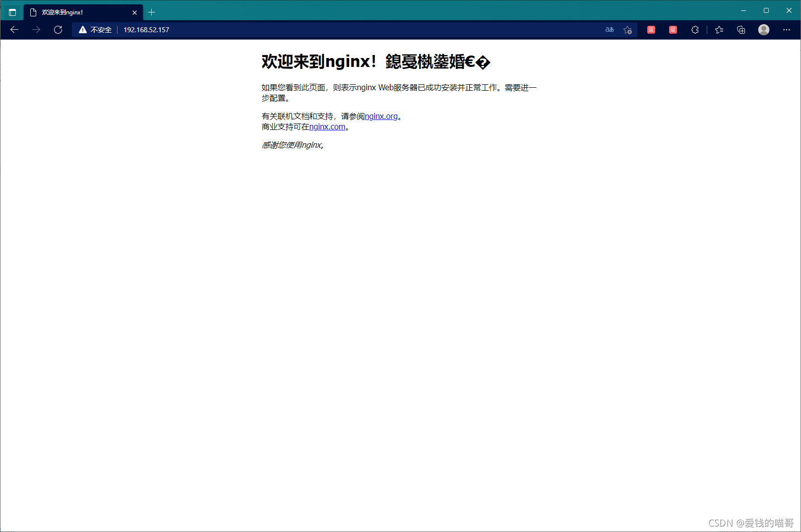Image resolution: width=801 pixels, height=532 pixels.
Task: Open the page translate option
Action: point(610,30)
